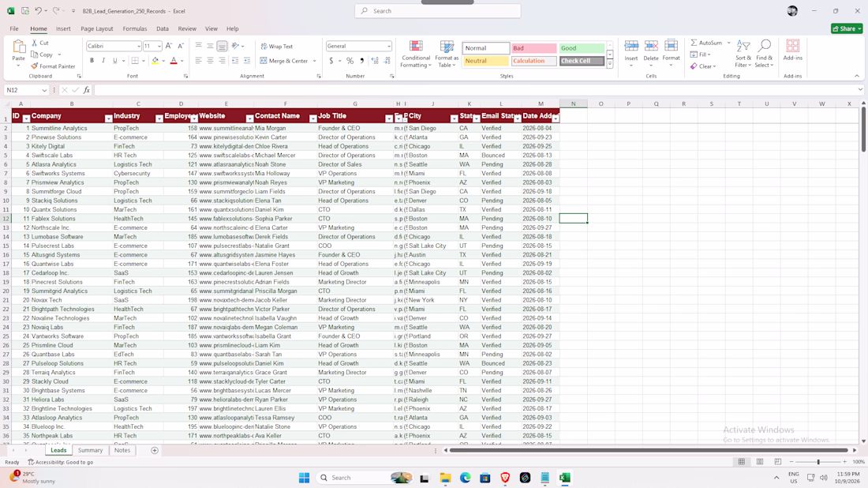Open the Add-ins ribbon button
This screenshot has height=488, width=868.
793,50
